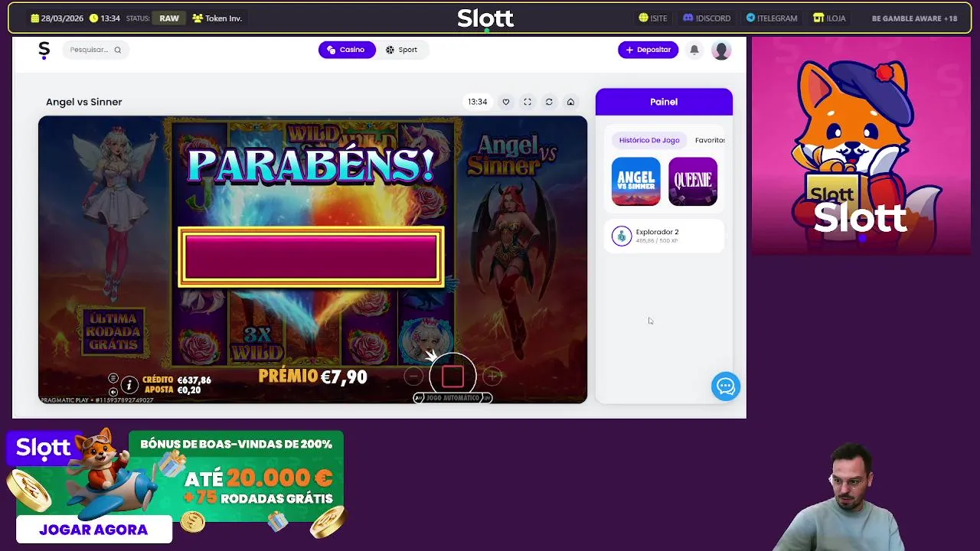Click the Be Gamble Aware +18 text
980x551 pixels.
coord(914,18)
